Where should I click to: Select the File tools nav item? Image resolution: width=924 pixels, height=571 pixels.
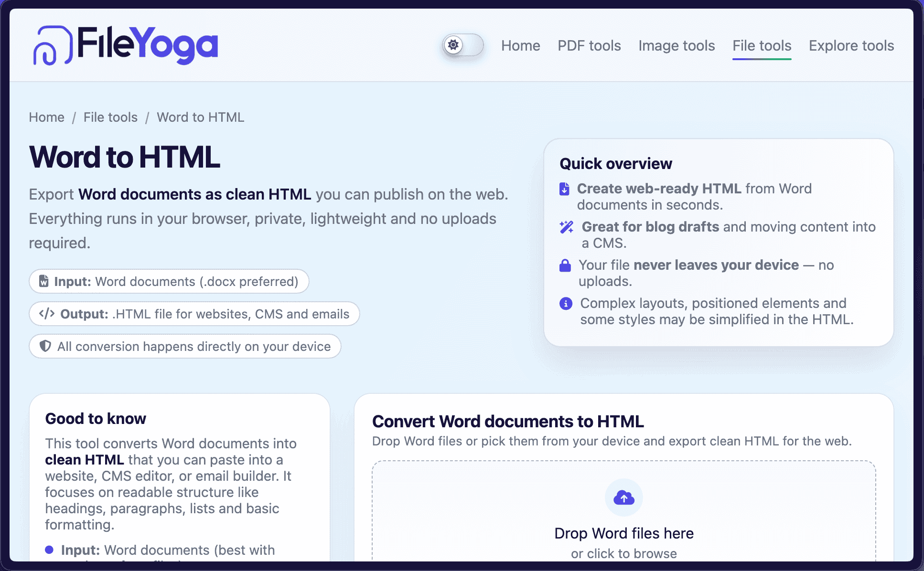click(x=762, y=46)
